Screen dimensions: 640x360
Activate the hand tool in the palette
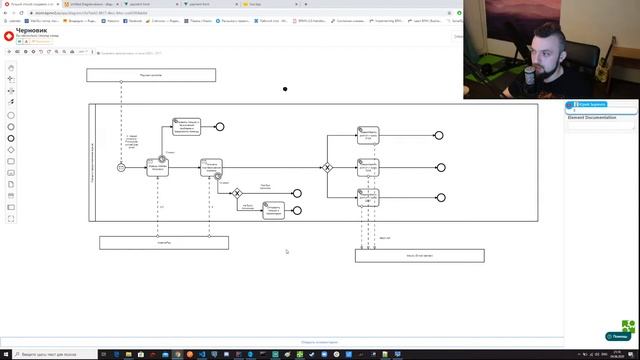tap(11, 68)
